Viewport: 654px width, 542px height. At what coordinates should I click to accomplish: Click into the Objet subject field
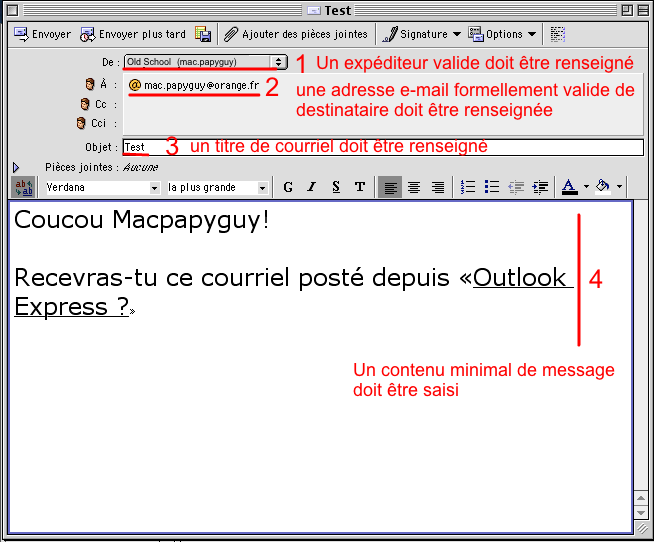pos(383,147)
